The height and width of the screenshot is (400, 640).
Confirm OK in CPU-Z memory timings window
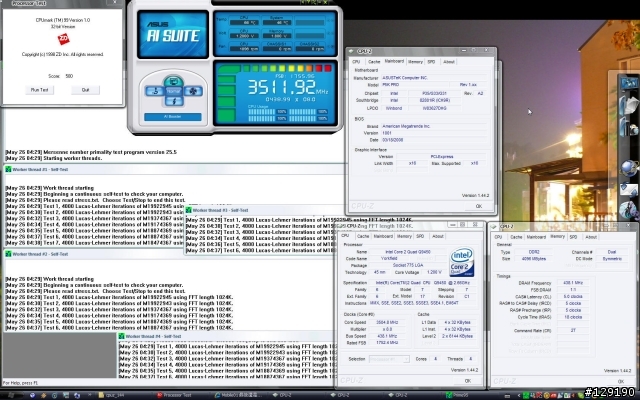tap(620, 382)
